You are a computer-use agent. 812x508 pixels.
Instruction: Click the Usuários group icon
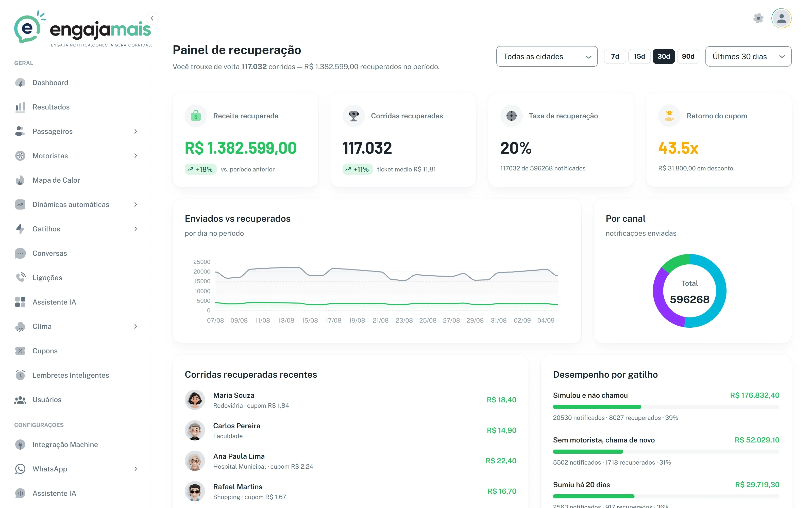[20, 400]
